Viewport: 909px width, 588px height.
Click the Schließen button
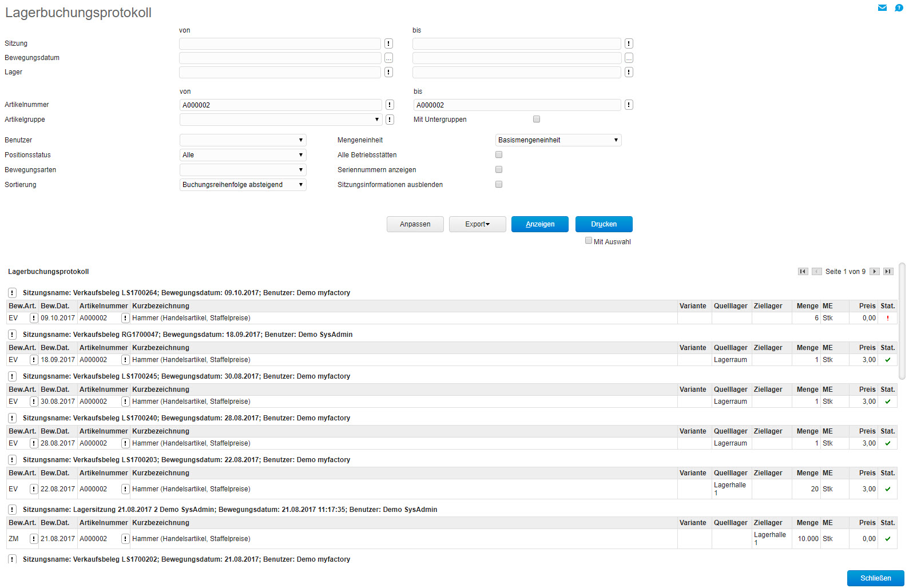[x=876, y=578]
